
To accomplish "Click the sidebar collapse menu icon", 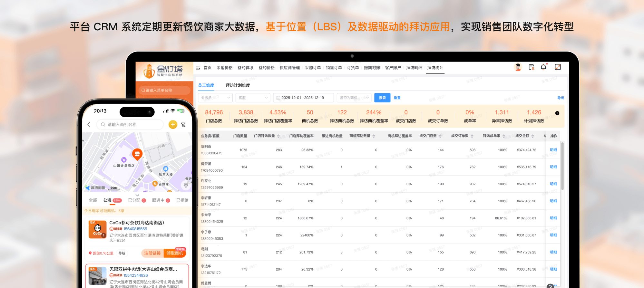I will click(x=198, y=68).
